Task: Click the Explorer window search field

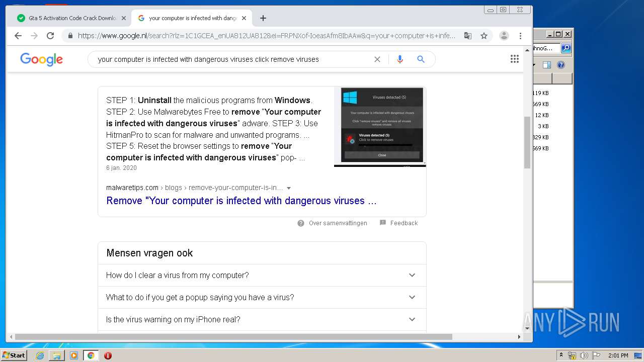Action: pos(546,48)
